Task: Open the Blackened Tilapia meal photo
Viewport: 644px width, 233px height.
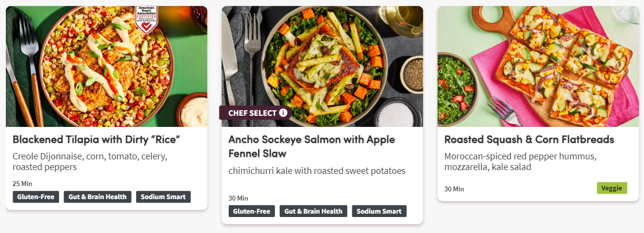Action: click(107, 66)
